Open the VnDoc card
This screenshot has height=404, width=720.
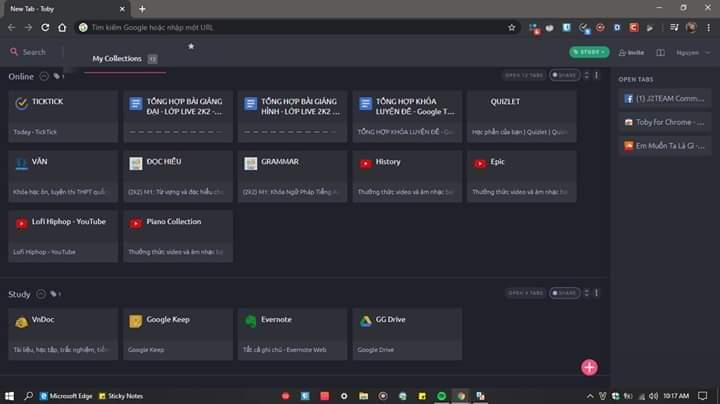[x=63, y=334]
